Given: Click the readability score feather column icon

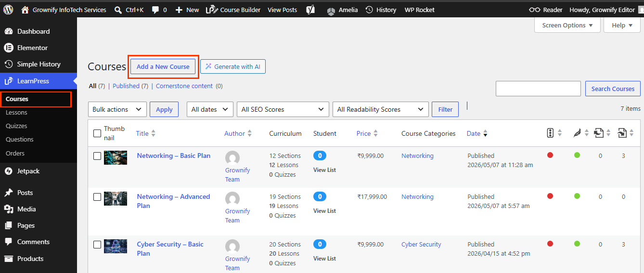Looking at the screenshot, I should 577,133.
